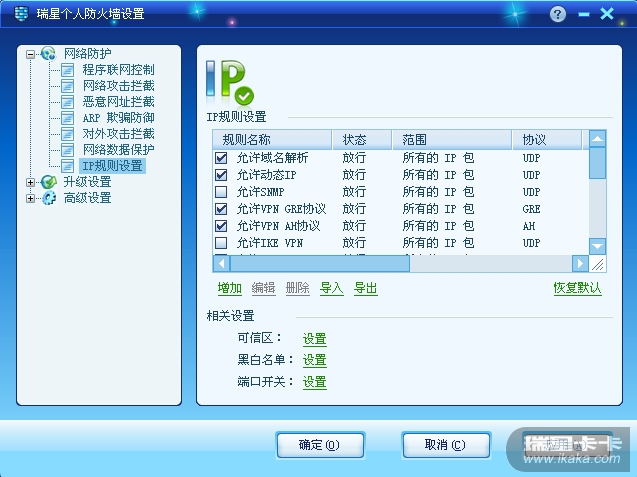Viewport: 637px width, 477px height.
Task: Click the 导入 link
Action: pos(332,288)
